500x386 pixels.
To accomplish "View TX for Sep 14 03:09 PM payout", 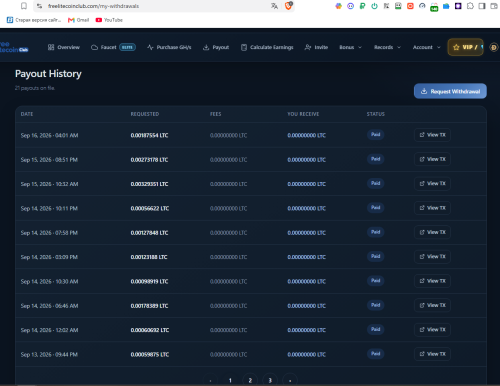I will coord(432,257).
